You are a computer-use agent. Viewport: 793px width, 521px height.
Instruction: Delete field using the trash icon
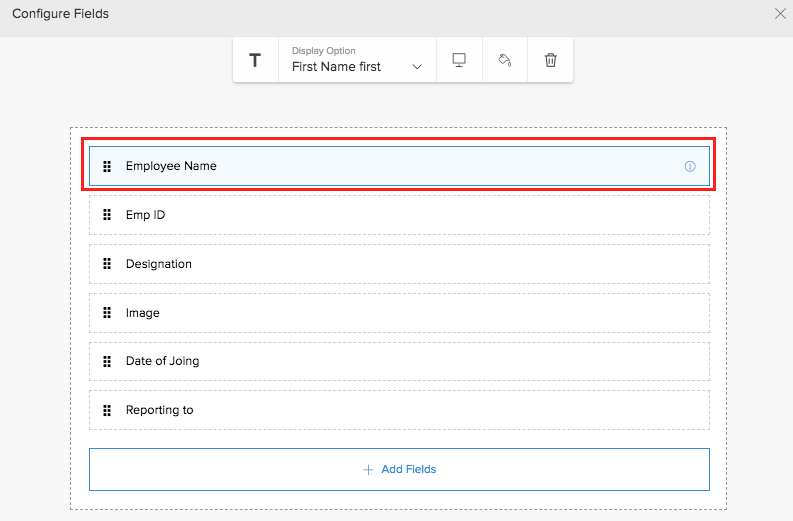click(551, 60)
